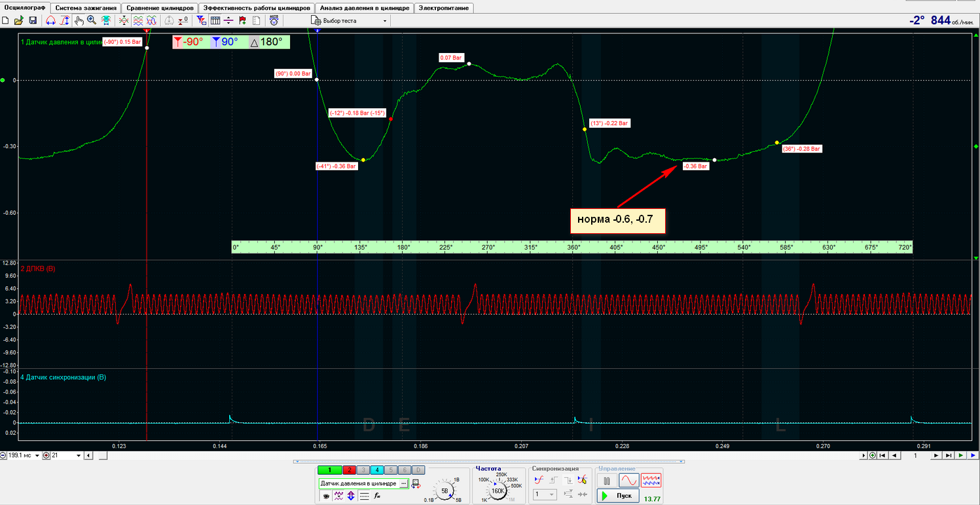Click the green circle plus button
980x505 pixels.
[873, 455]
